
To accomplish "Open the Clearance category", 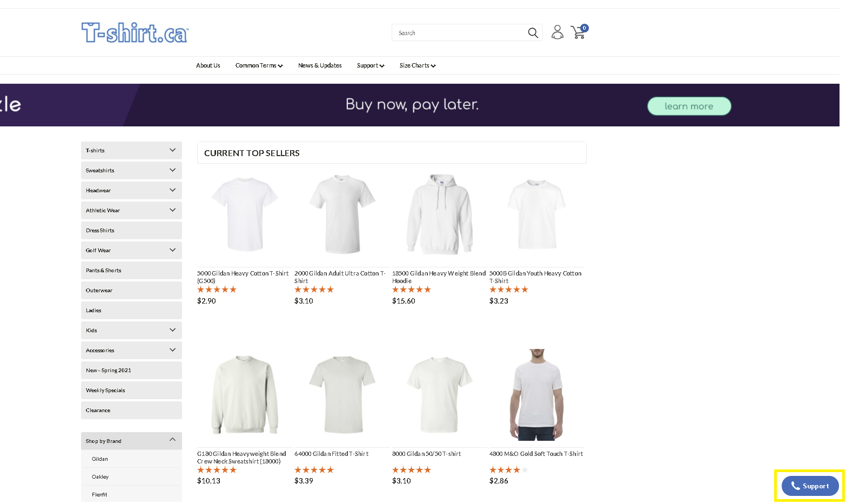I will pos(131,410).
